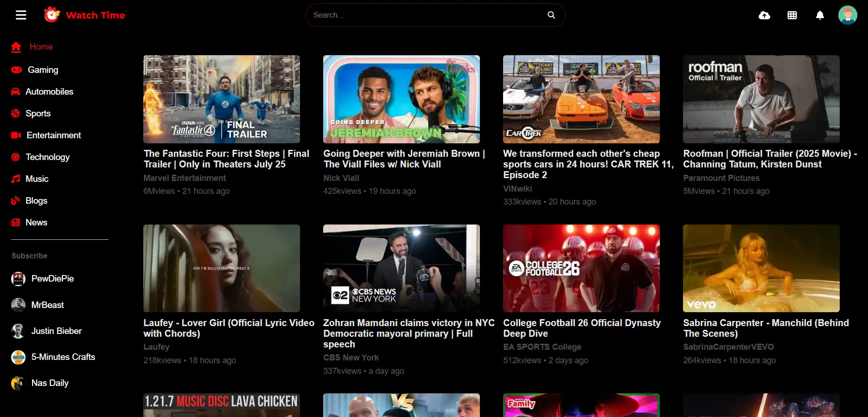868x417 pixels.
Task: Open the hamburger menu icon
Action: [21, 15]
